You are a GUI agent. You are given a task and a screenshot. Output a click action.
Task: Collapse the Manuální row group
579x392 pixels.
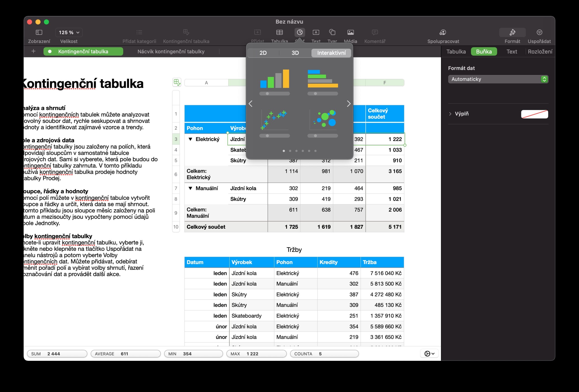pos(190,188)
